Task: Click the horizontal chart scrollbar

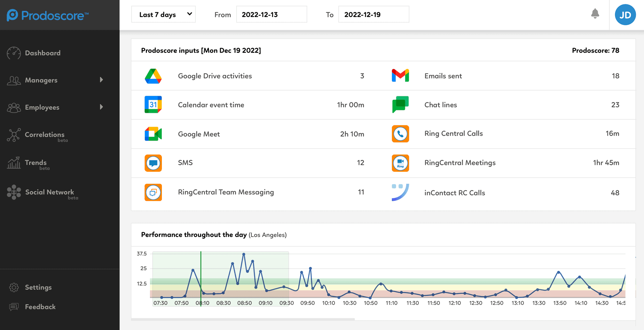Action: (x=243, y=319)
